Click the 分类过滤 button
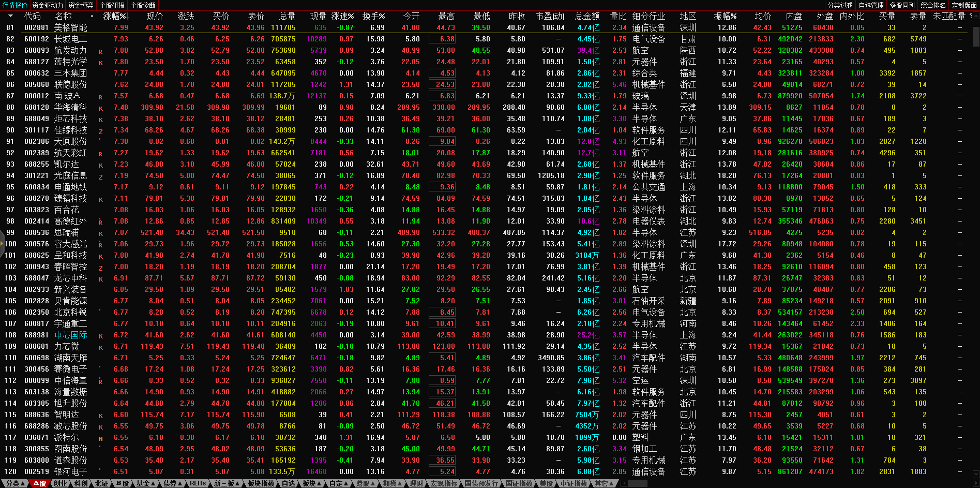The width and height of the screenshot is (980, 488). tap(840, 5)
